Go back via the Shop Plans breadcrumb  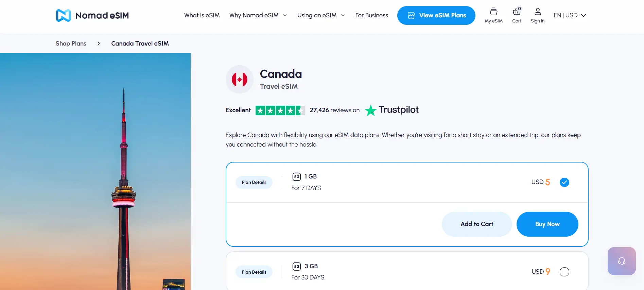[71, 43]
